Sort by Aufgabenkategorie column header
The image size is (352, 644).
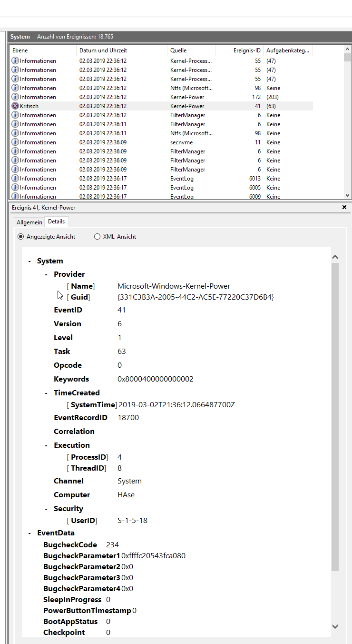288,50
